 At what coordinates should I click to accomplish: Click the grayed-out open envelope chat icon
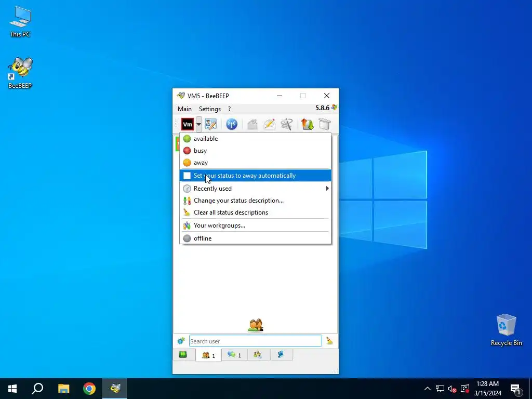point(252,124)
